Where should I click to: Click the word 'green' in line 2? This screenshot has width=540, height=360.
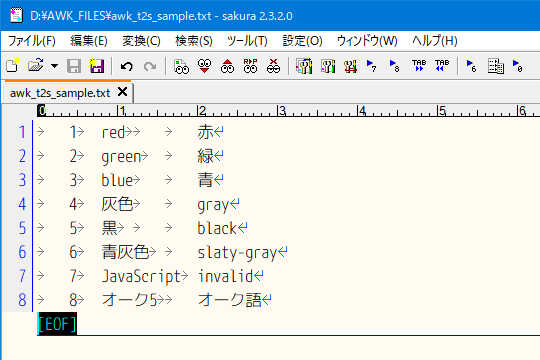click(121, 157)
